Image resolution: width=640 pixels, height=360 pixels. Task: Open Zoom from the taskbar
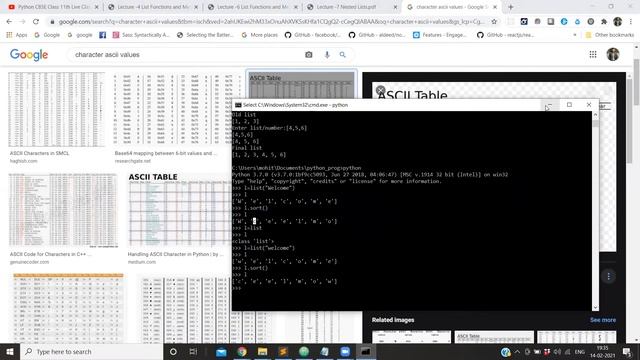(x=345, y=351)
